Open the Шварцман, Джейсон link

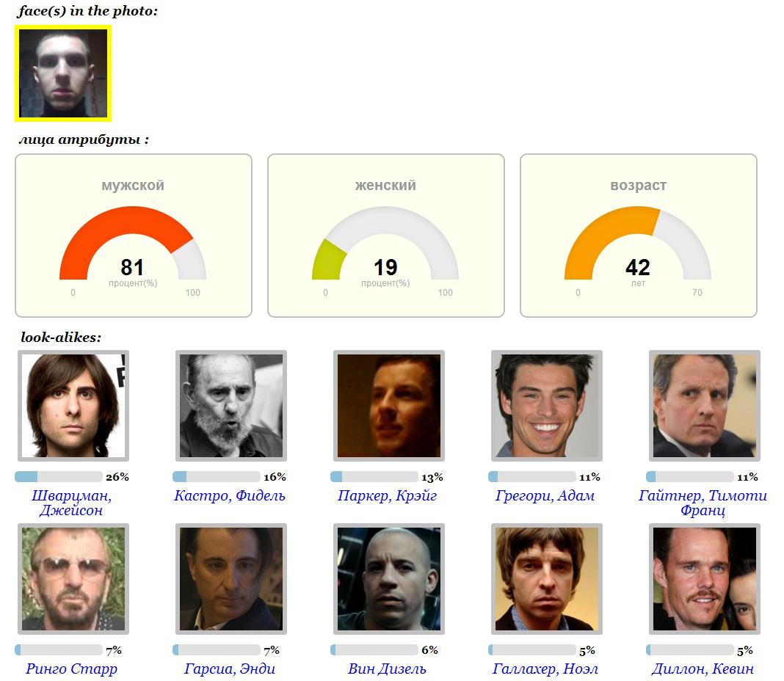(71, 503)
